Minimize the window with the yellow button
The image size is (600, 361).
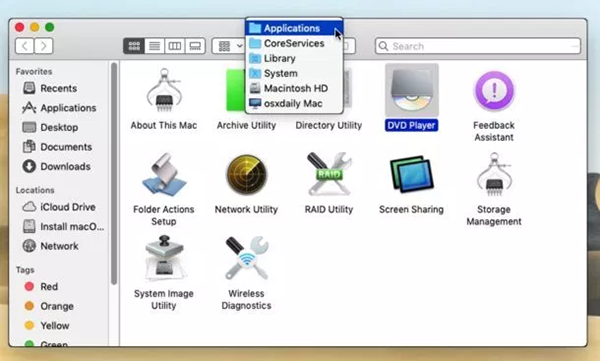(34, 27)
